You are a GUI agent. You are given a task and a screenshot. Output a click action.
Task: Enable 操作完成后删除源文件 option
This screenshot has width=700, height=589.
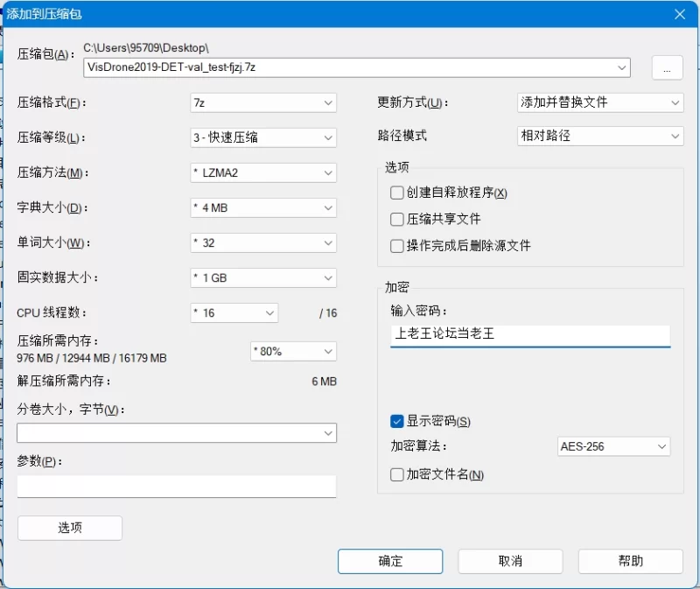pos(396,246)
